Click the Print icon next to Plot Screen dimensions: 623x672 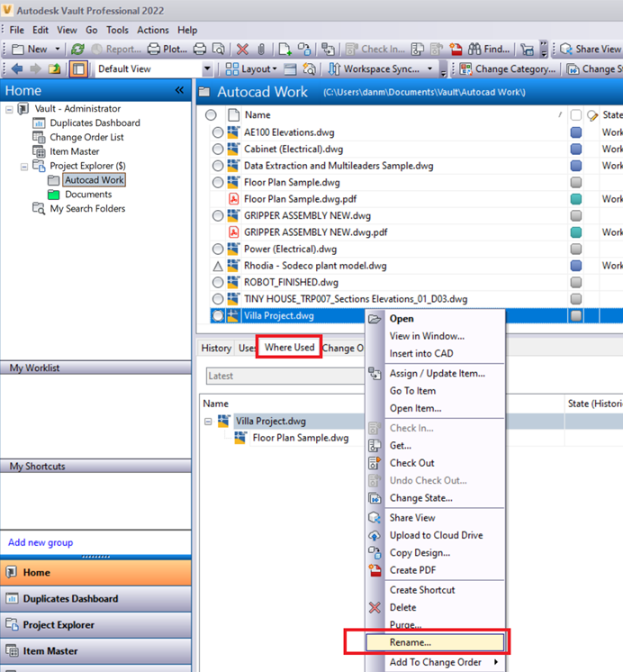pyautogui.click(x=200, y=50)
